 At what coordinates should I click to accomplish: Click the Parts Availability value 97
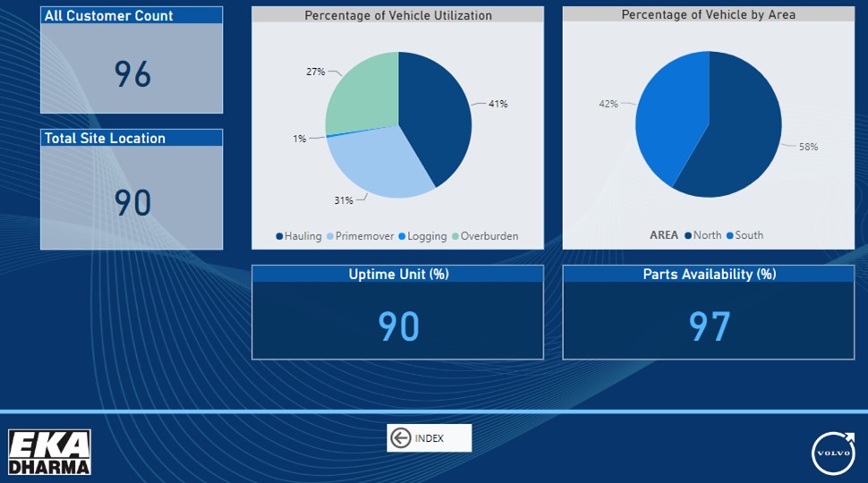[709, 326]
